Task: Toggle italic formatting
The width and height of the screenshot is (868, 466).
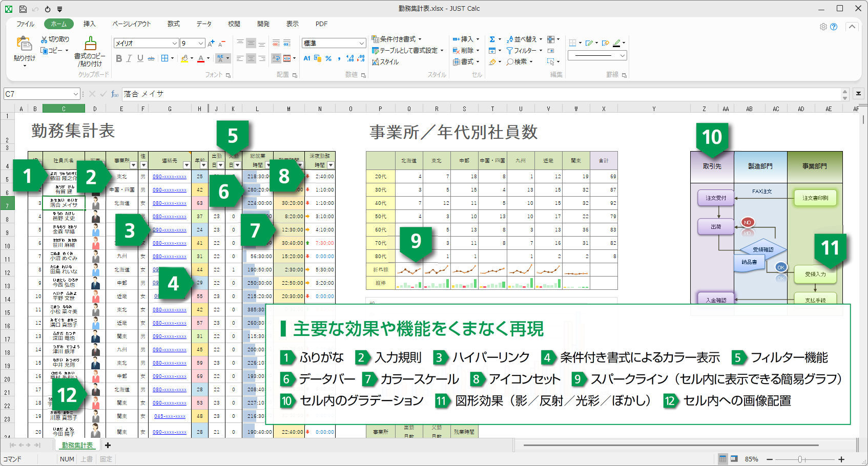Action: tap(130, 58)
